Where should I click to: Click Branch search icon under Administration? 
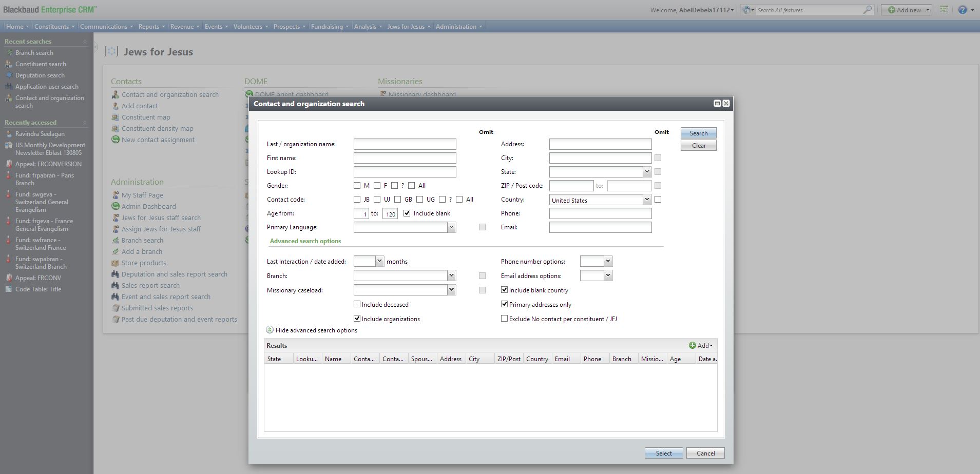(x=116, y=240)
